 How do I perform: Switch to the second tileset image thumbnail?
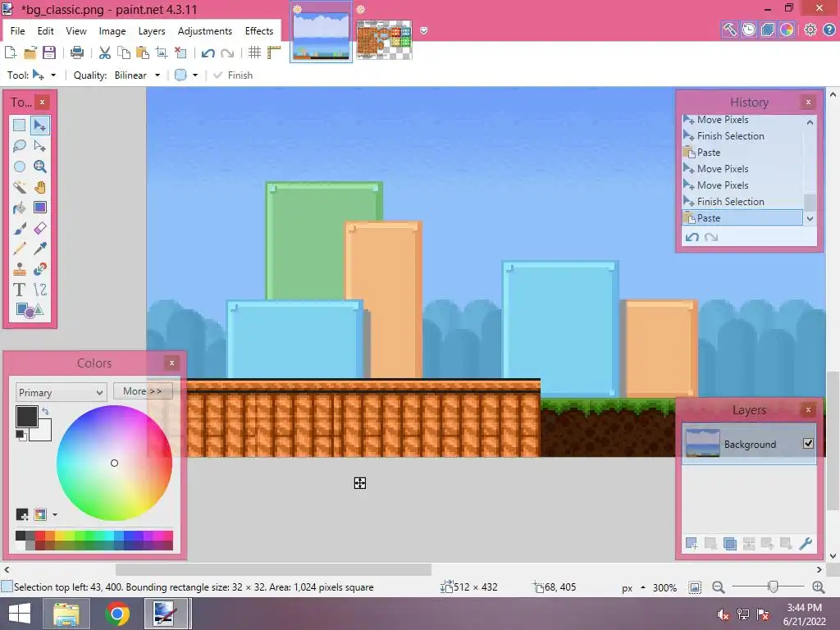tap(384, 39)
